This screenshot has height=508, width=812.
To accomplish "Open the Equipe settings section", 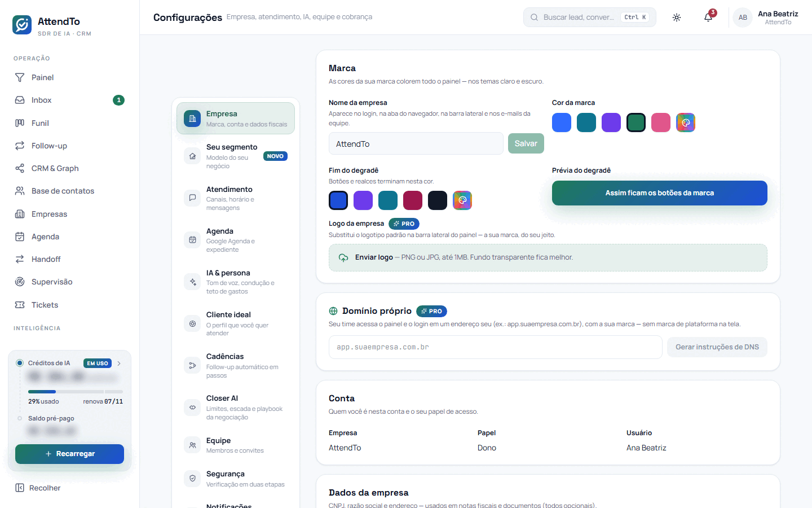I will point(236,445).
